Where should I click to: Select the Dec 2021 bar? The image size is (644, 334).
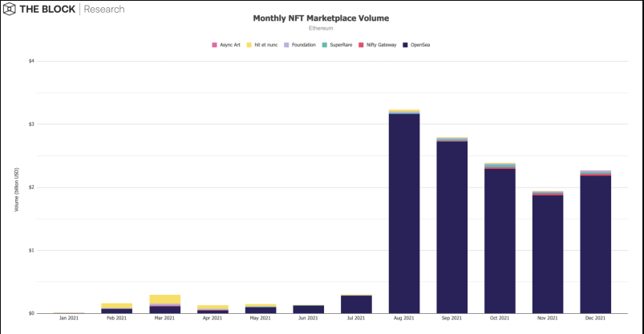(x=596, y=242)
